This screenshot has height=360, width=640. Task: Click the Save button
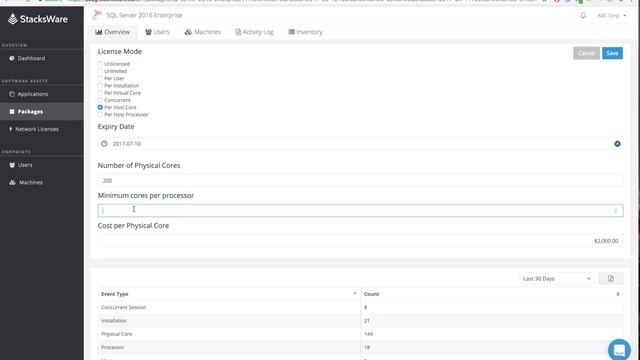[612, 53]
